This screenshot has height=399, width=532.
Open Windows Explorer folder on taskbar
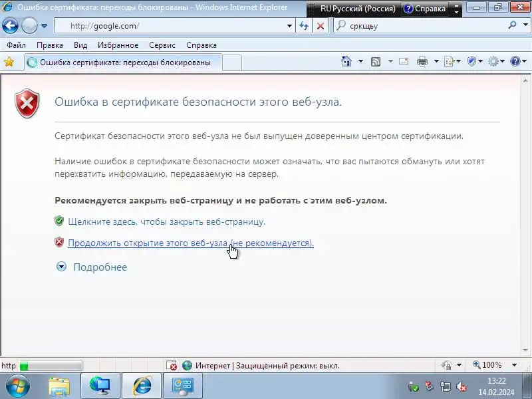point(59,386)
